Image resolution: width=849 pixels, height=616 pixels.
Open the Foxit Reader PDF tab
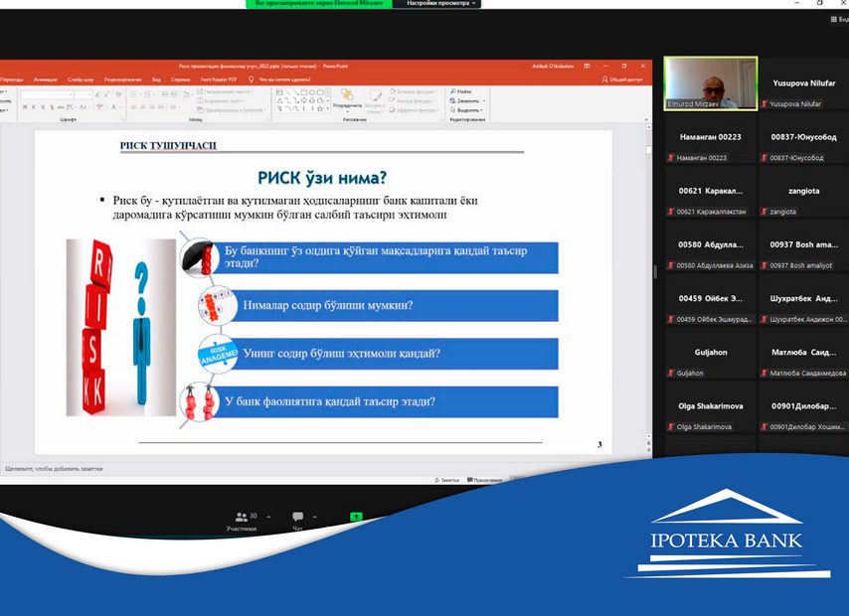coord(219,79)
